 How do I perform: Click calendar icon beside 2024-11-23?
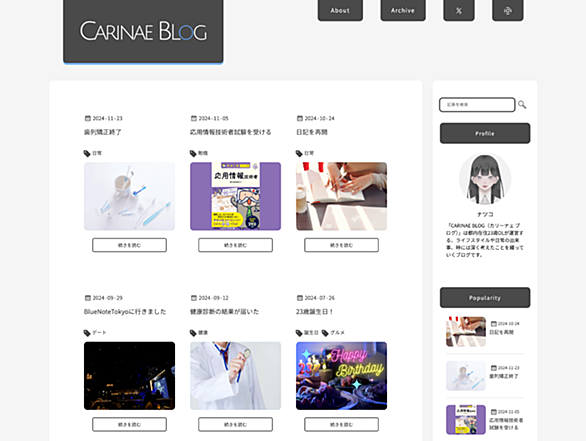tap(88, 118)
